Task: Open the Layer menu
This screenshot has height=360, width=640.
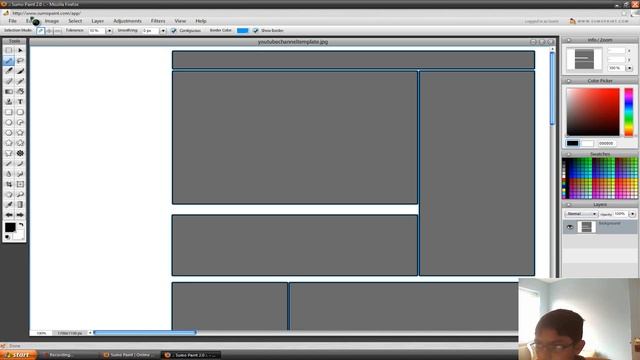Action: tap(98, 21)
